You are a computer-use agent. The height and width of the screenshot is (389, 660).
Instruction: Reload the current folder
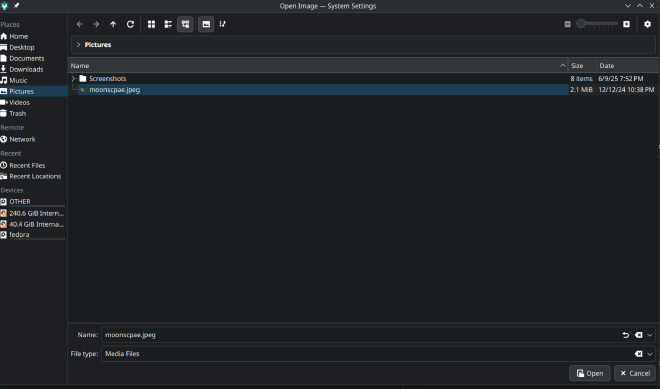click(130, 24)
